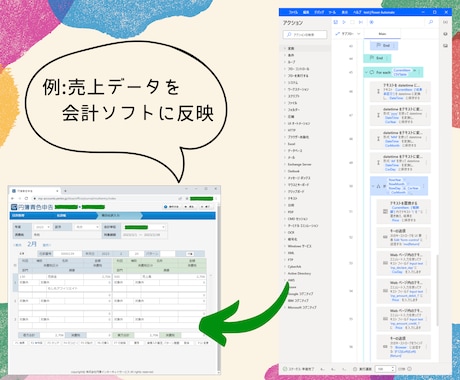The image size is (460, 380).
Task: Open the Variables {x} pane icon
Action: tap(445, 22)
